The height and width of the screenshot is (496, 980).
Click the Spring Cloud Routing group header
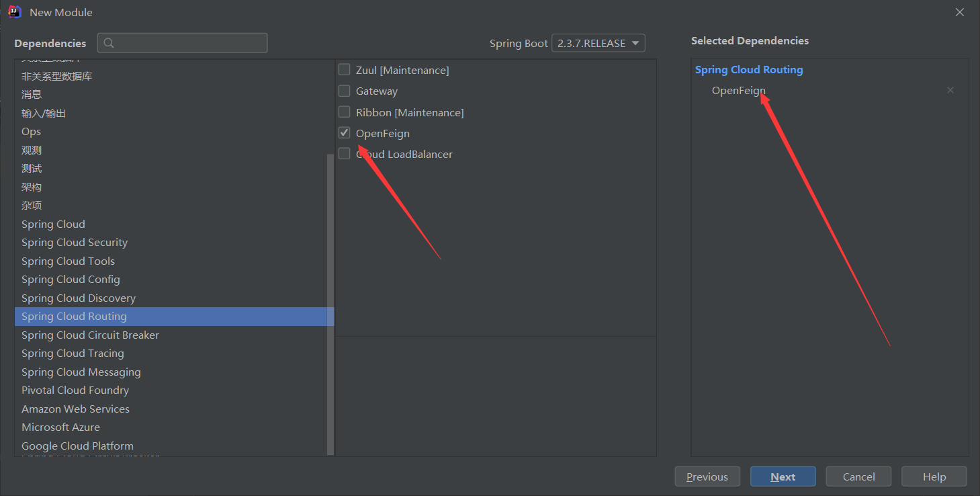749,69
